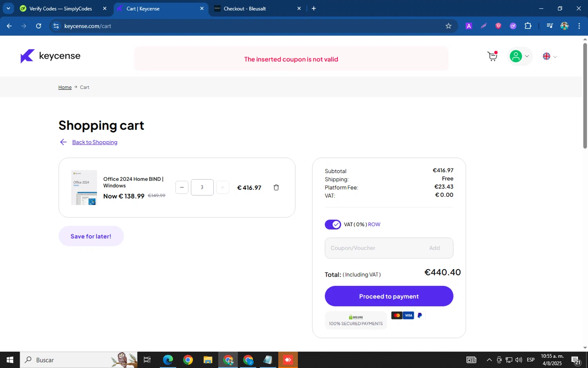Viewport: 588px width, 368px height.
Task: Open the notification center icon
Action: click(575, 360)
